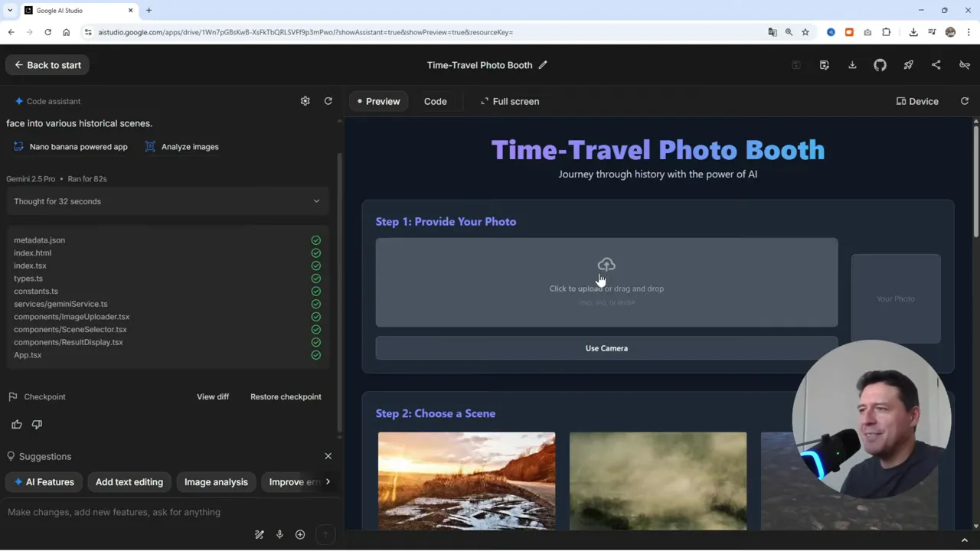
Task: Show more suggestion chips with the arrow
Action: click(327, 481)
